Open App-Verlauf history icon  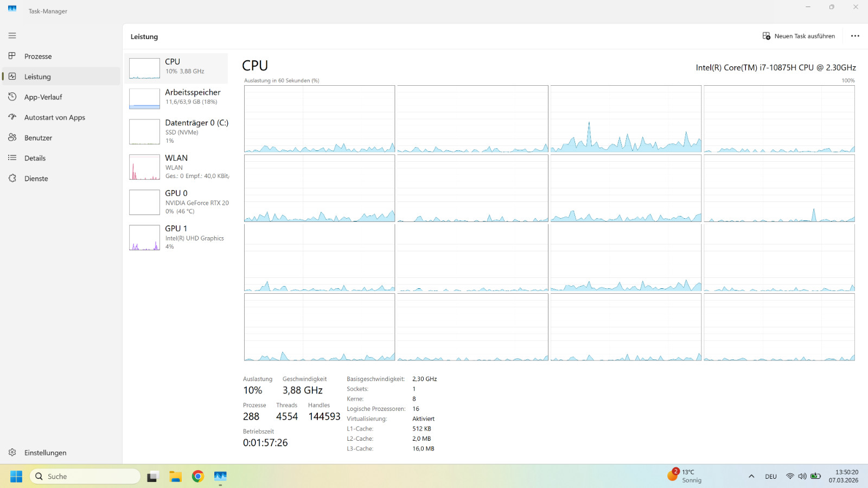[12, 97]
